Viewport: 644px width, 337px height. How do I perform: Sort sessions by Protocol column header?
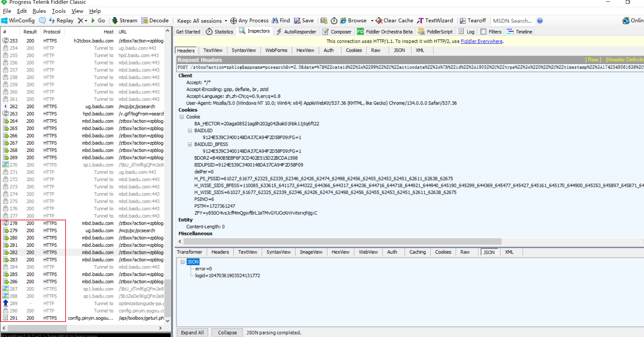(52, 32)
